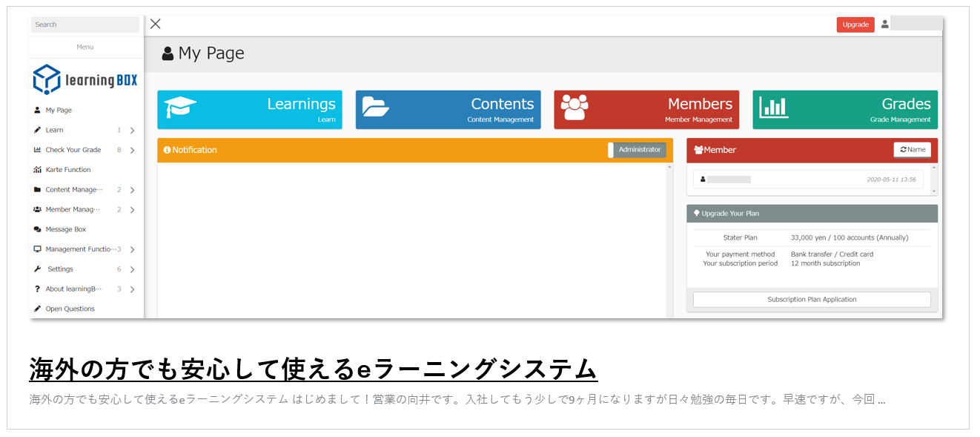This screenshot has width=980, height=437.
Task: Click the graduation cap icon on Learnings tile
Action: (180, 108)
